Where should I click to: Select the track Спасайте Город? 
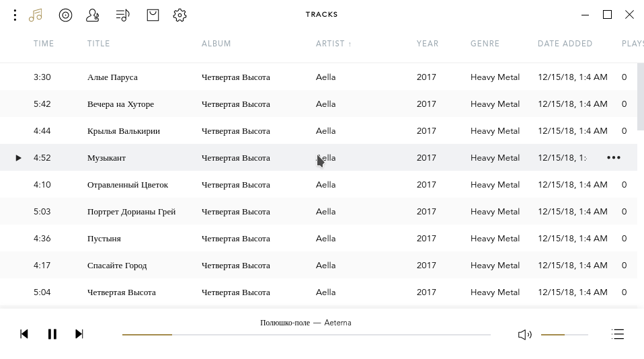[117, 266]
